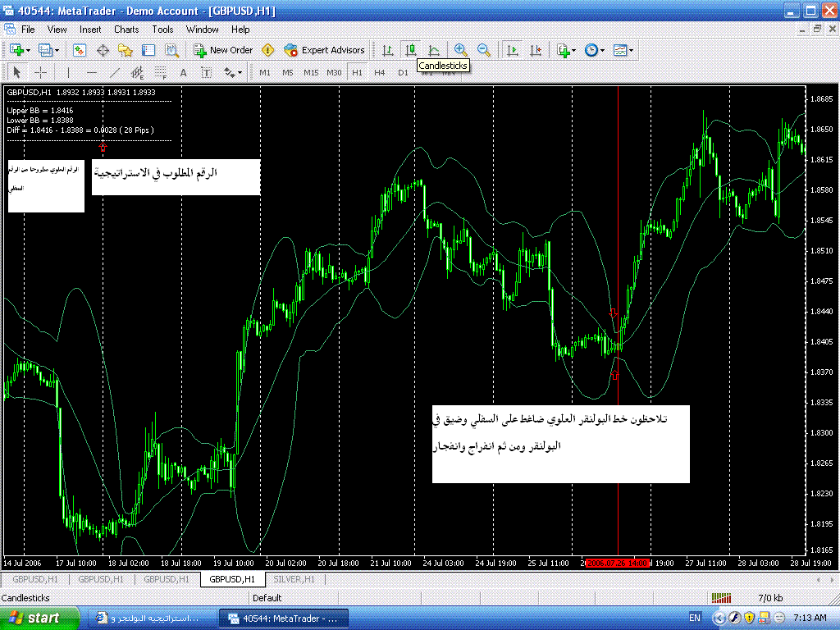The image size is (840, 630).
Task: Open the View menu
Action: pyautogui.click(x=57, y=30)
